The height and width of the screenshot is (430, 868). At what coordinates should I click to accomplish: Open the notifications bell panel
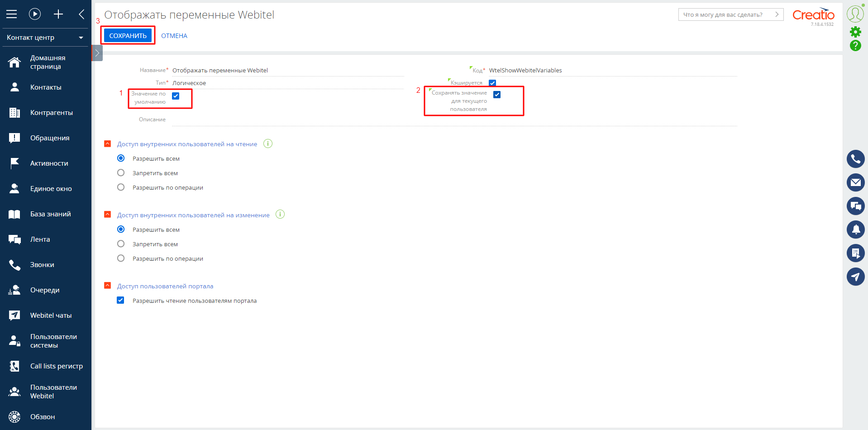[855, 229]
